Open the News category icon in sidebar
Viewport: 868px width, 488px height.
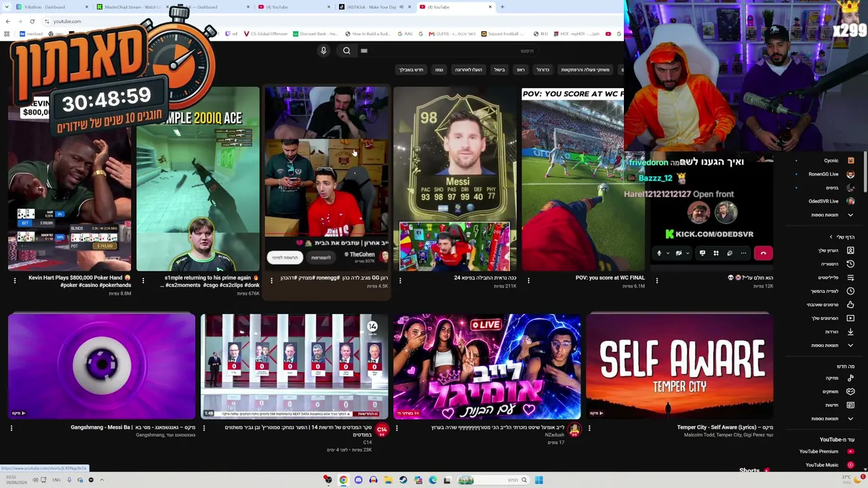(x=850, y=405)
